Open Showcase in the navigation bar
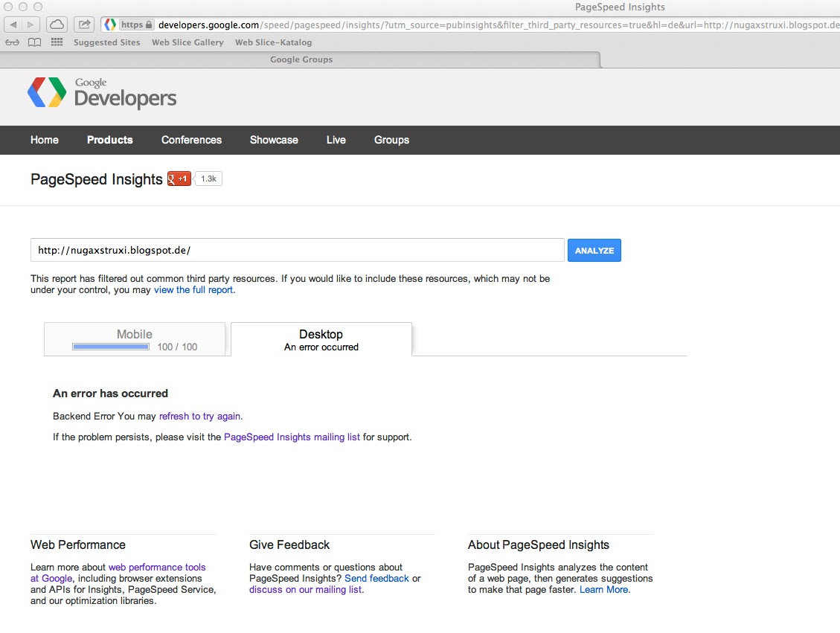Screen dimensions: 840x633 click(274, 140)
